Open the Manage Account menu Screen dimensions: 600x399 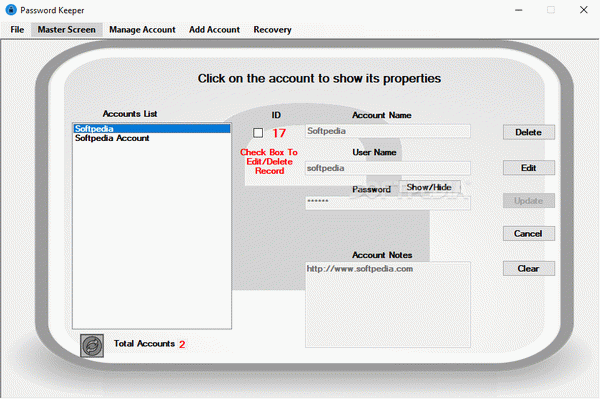coord(142,29)
